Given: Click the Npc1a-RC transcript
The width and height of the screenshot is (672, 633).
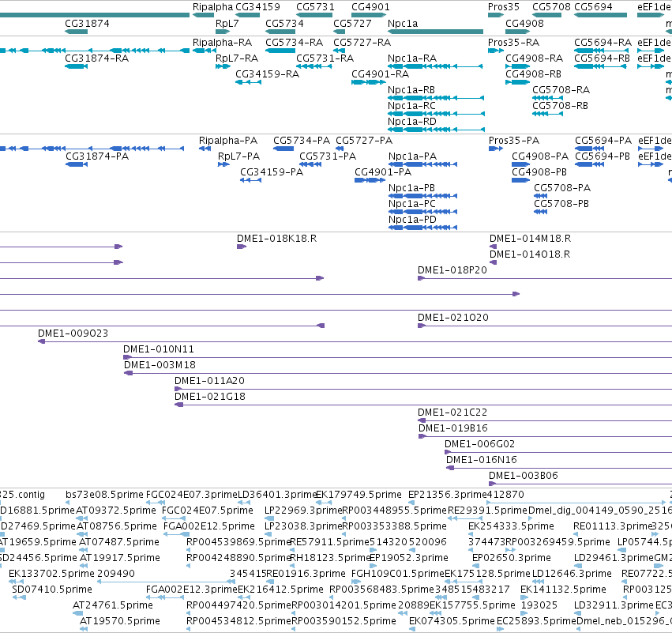Looking at the screenshot, I should coord(436,114).
